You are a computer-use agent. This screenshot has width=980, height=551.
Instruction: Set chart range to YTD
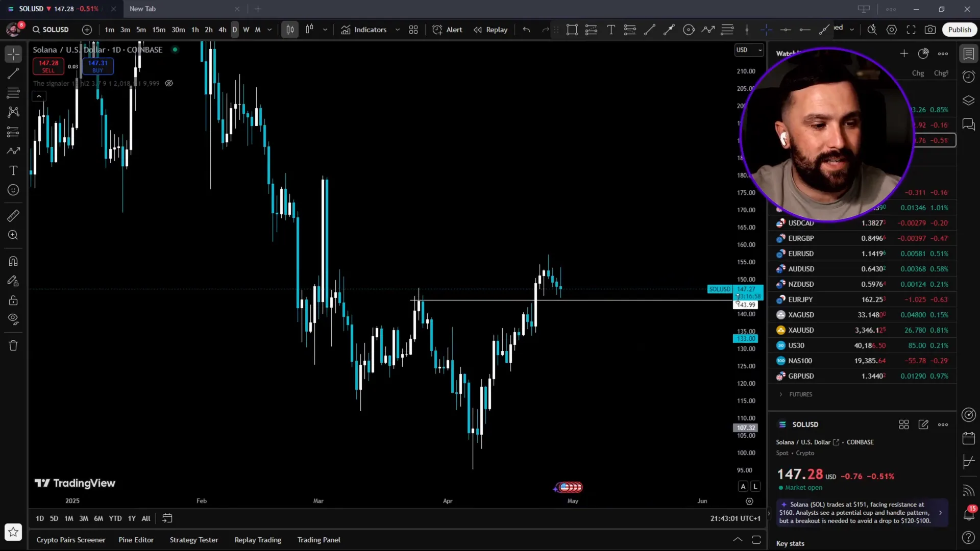click(x=115, y=518)
